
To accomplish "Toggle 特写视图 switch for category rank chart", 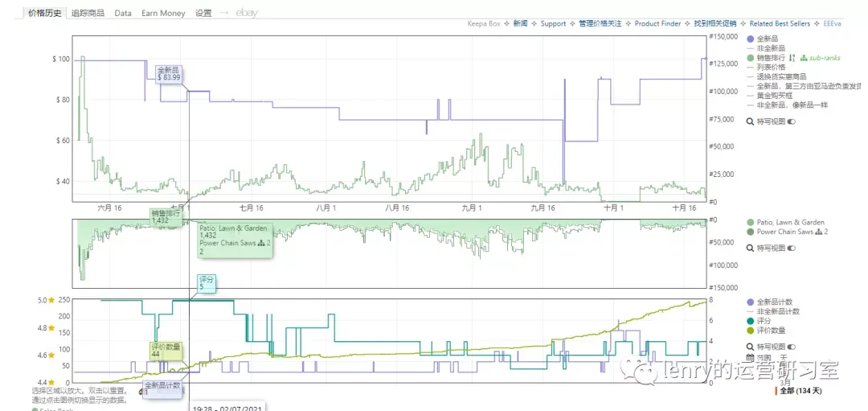I will (791, 249).
